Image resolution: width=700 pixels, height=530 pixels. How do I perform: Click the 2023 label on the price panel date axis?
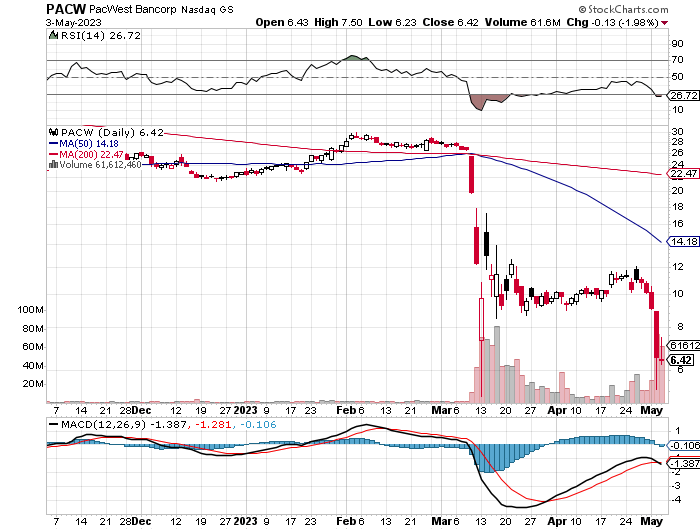(x=246, y=410)
